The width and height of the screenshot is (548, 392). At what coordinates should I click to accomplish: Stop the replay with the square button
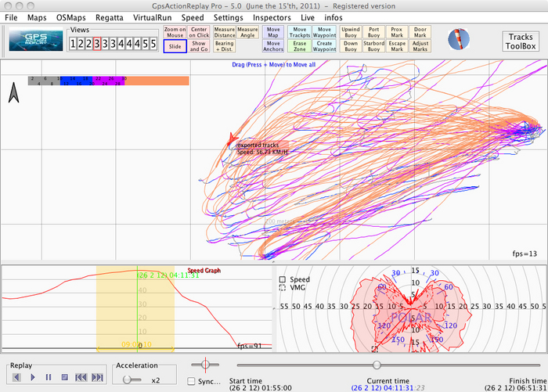(65, 377)
